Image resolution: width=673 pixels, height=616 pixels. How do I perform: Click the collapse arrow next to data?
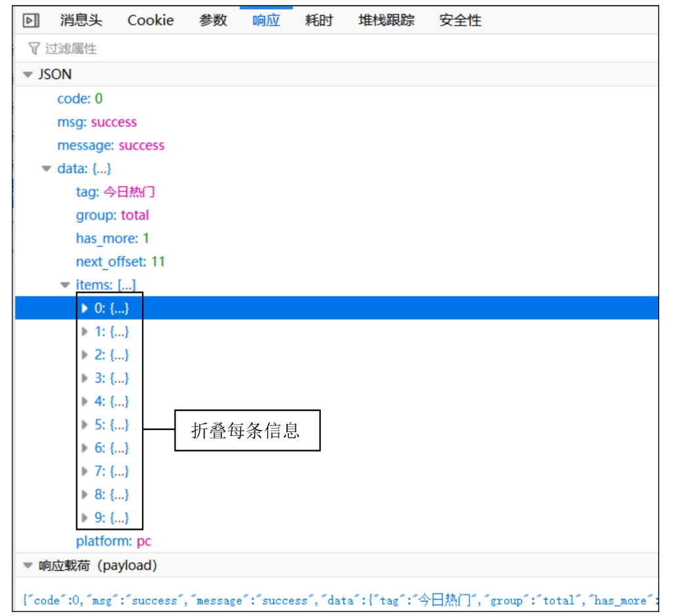[x=45, y=168]
